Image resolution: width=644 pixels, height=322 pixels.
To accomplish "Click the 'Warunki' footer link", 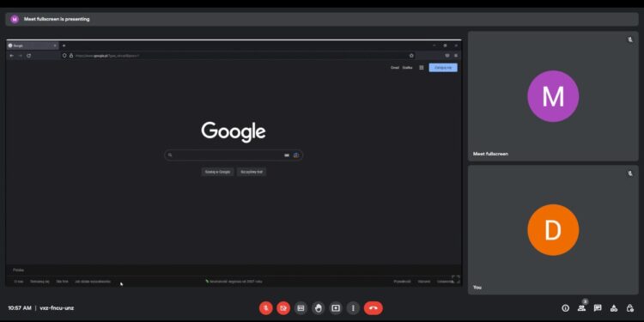I will tap(424, 282).
